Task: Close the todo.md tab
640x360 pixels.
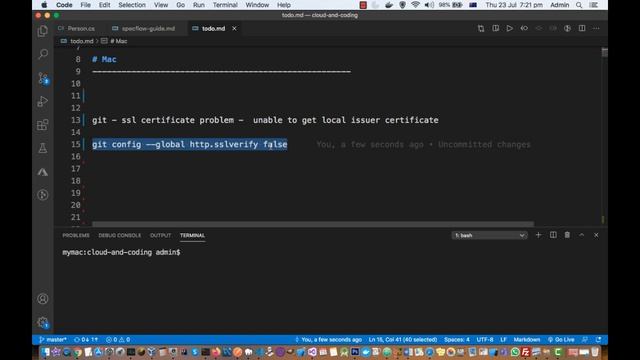Action: 234,29
